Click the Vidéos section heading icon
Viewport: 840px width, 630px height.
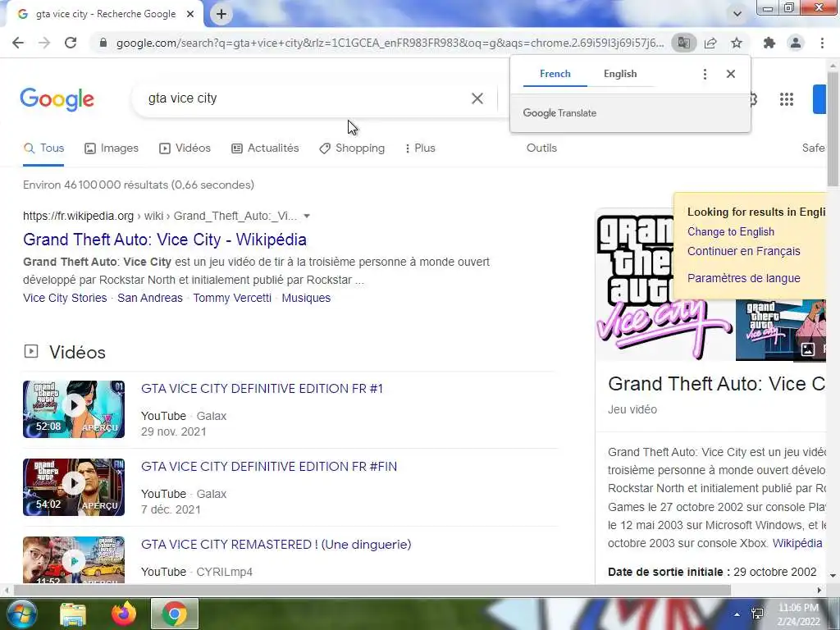click(31, 351)
